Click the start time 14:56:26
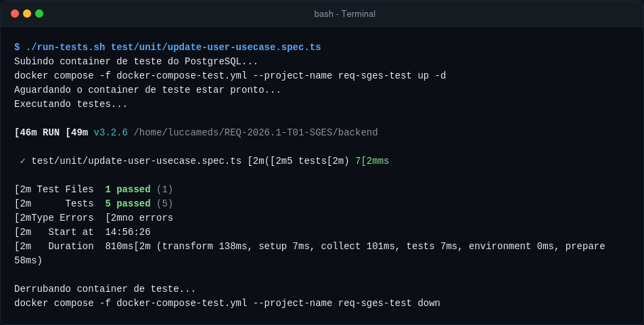Screen dimensions: 644x325 [128, 232]
